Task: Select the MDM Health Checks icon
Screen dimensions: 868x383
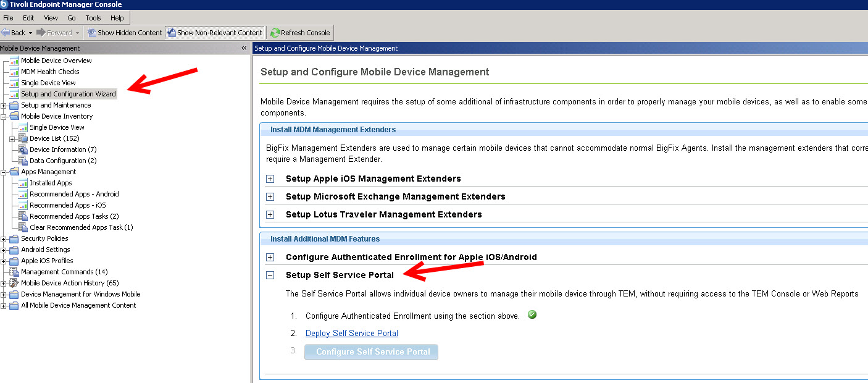Action: 14,72
